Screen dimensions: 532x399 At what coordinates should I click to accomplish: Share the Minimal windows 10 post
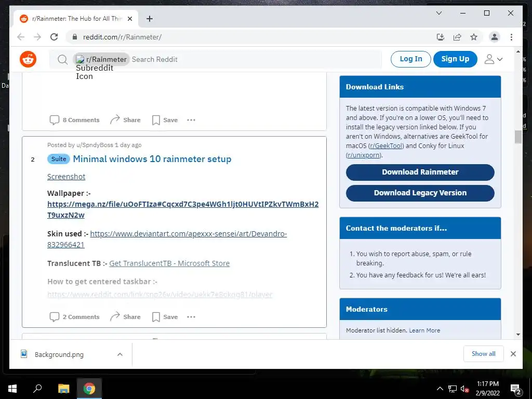(125, 316)
